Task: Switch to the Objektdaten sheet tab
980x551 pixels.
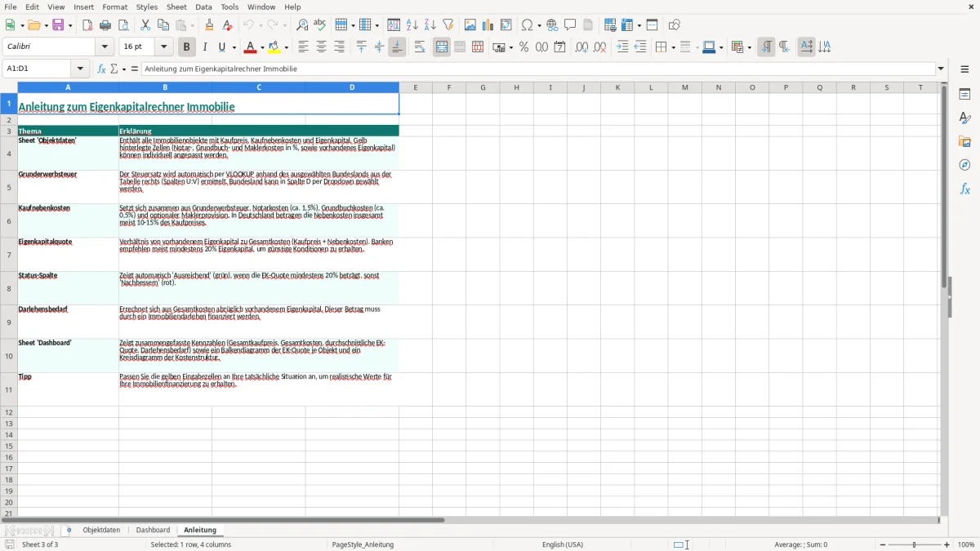Action: (x=101, y=530)
